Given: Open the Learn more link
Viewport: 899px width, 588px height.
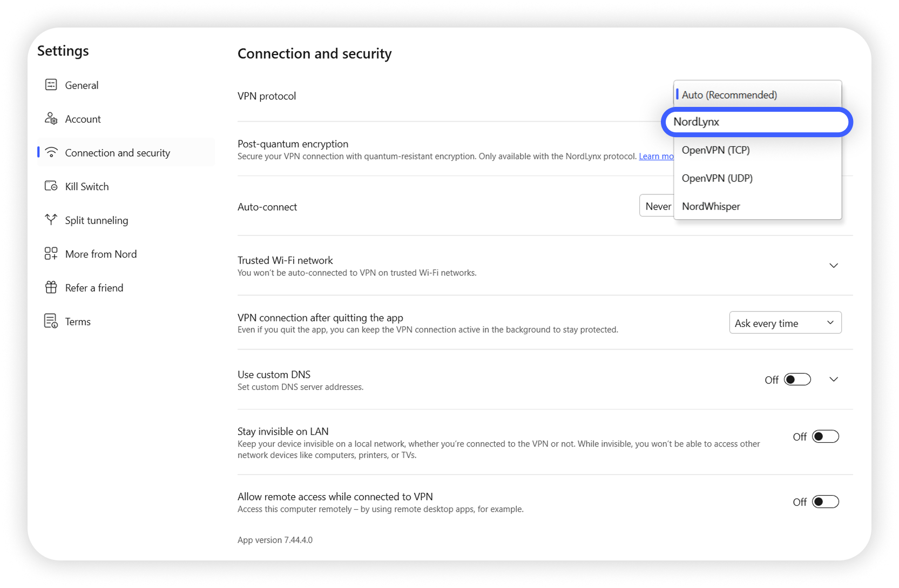Looking at the screenshot, I should click(656, 156).
